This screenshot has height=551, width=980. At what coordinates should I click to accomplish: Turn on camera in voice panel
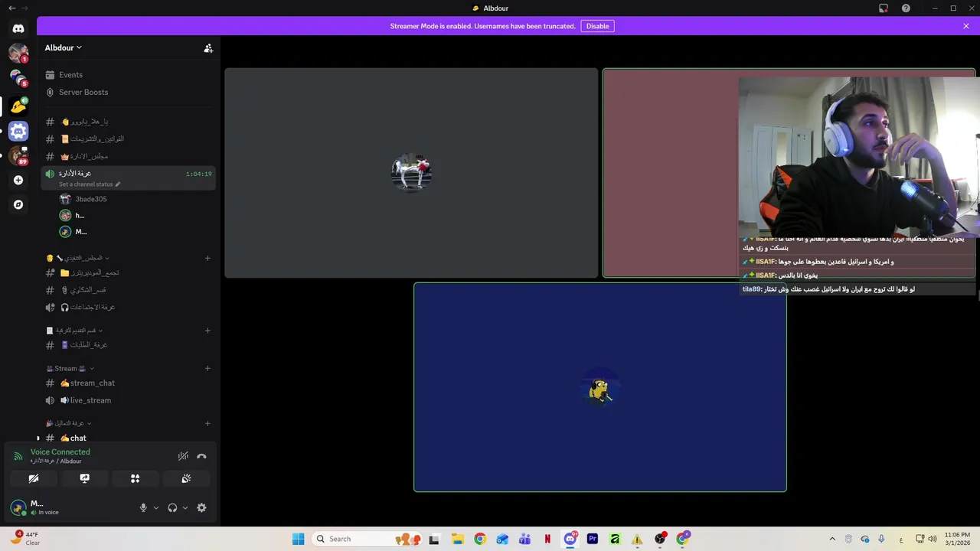34,478
